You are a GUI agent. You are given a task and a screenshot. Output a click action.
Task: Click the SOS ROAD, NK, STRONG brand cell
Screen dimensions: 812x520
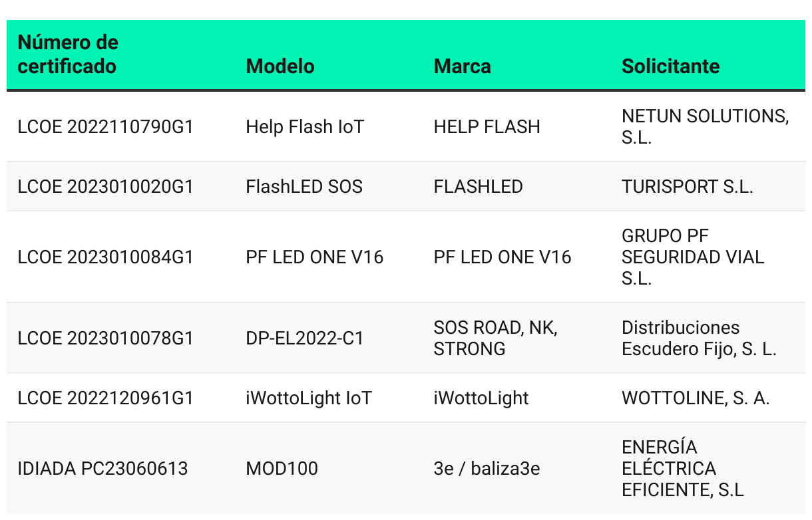click(x=495, y=338)
